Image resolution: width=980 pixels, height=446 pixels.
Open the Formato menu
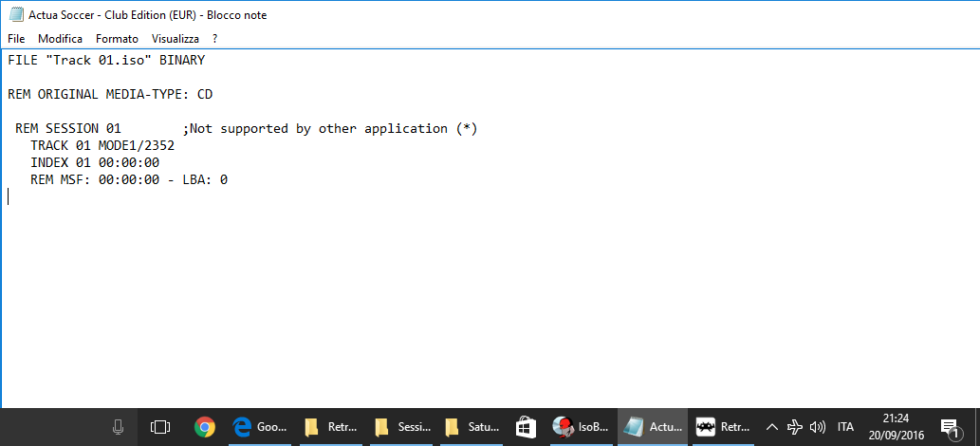coord(117,39)
